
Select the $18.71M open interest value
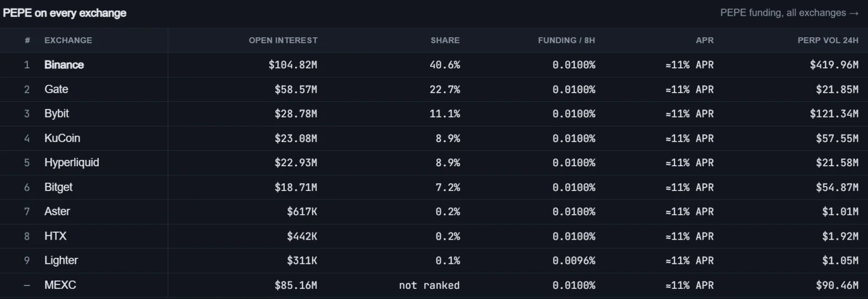[296, 187]
